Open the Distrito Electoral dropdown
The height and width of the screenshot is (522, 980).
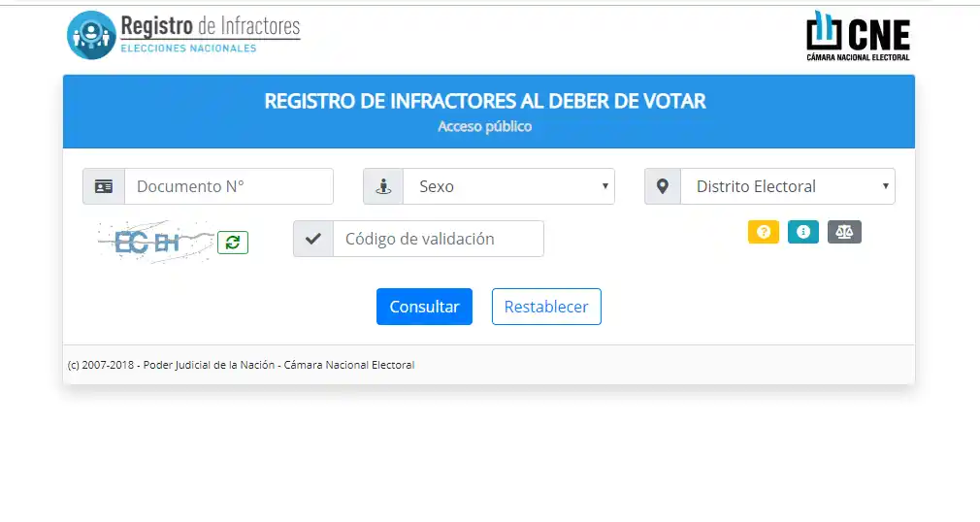coord(788,186)
